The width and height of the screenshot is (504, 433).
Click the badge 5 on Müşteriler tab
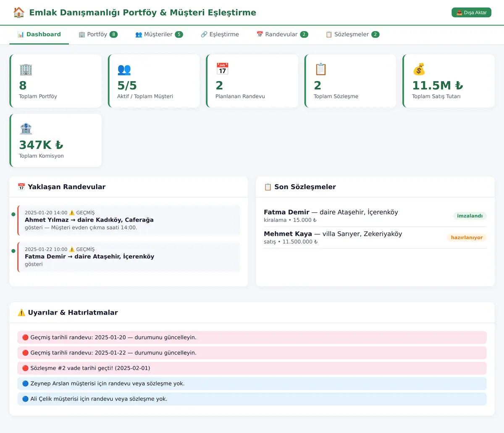pyautogui.click(x=179, y=34)
